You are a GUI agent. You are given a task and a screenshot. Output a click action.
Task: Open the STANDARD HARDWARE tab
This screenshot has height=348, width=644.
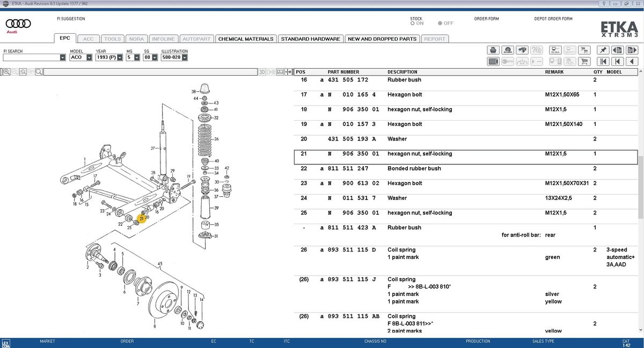[x=310, y=39]
